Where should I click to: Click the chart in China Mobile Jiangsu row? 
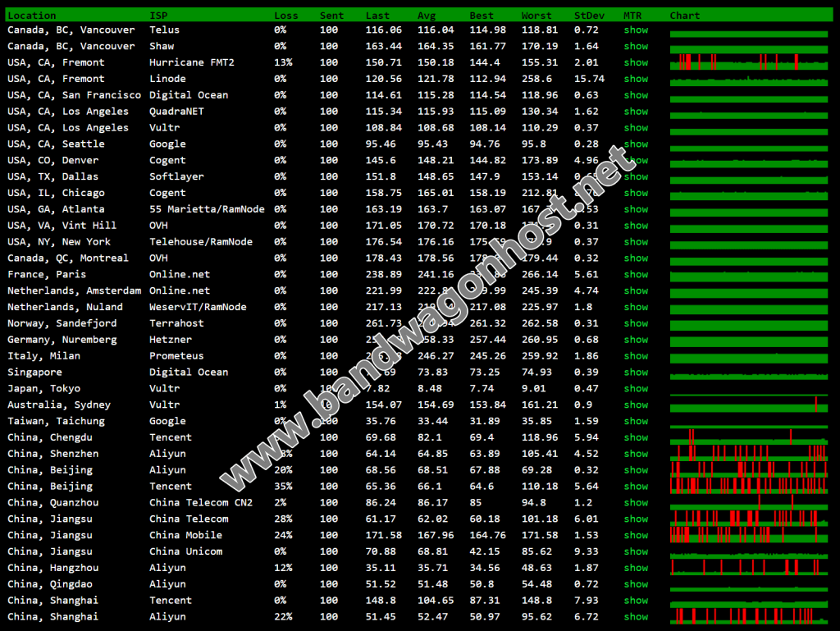[x=749, y=534]
